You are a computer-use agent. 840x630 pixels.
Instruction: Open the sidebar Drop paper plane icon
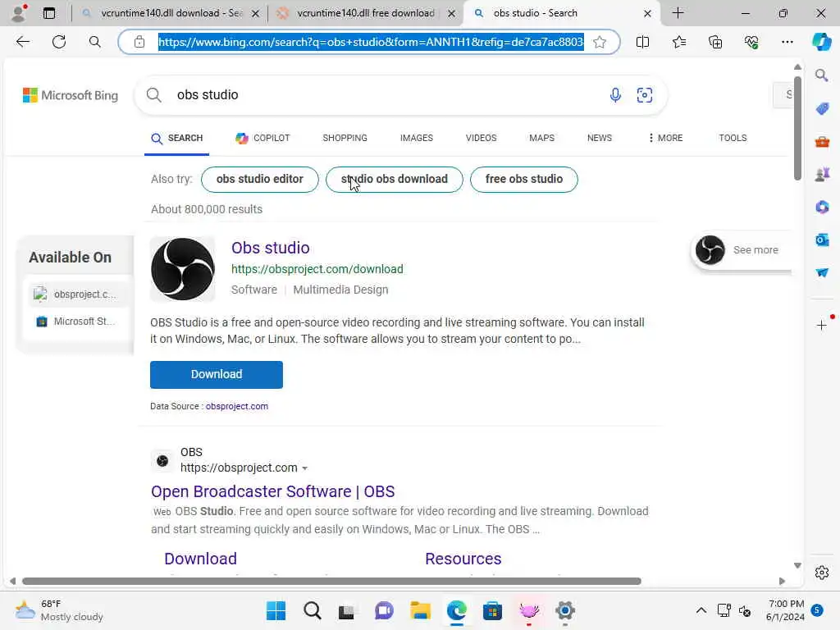(x=822, y=272)
